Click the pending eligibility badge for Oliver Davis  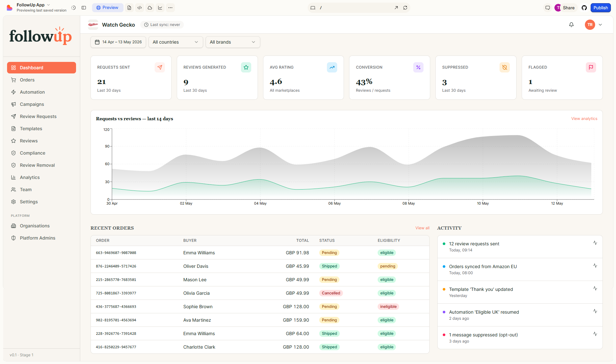coord(388,266)
